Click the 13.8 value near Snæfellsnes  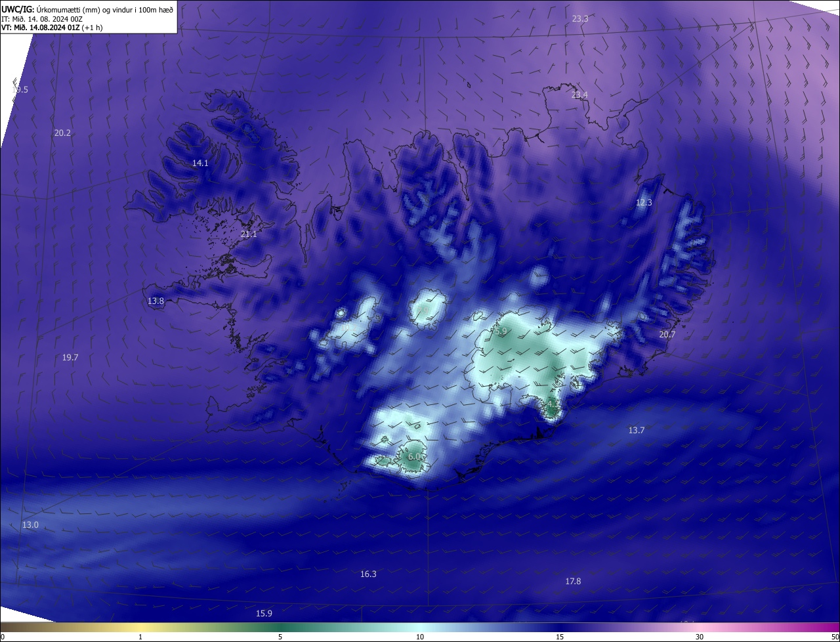click(x=156, y=301)
